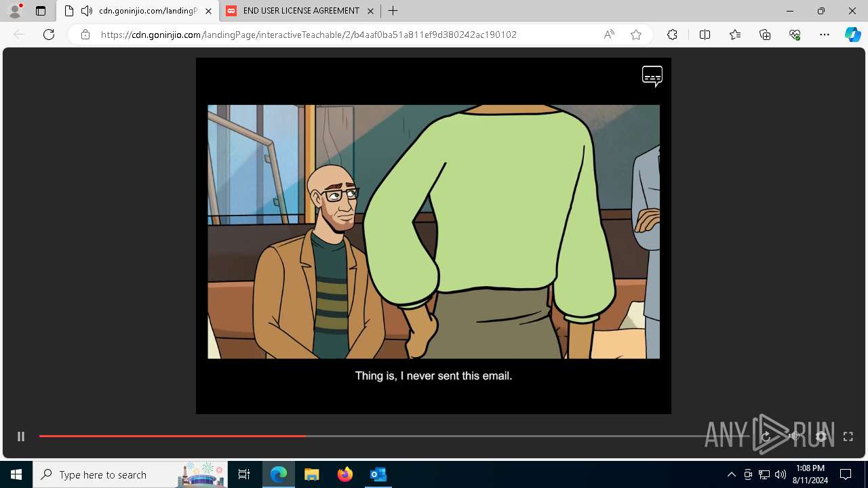Open Collections panel
This screenshot has height=488, width=868.
click(x=765, y=35)
